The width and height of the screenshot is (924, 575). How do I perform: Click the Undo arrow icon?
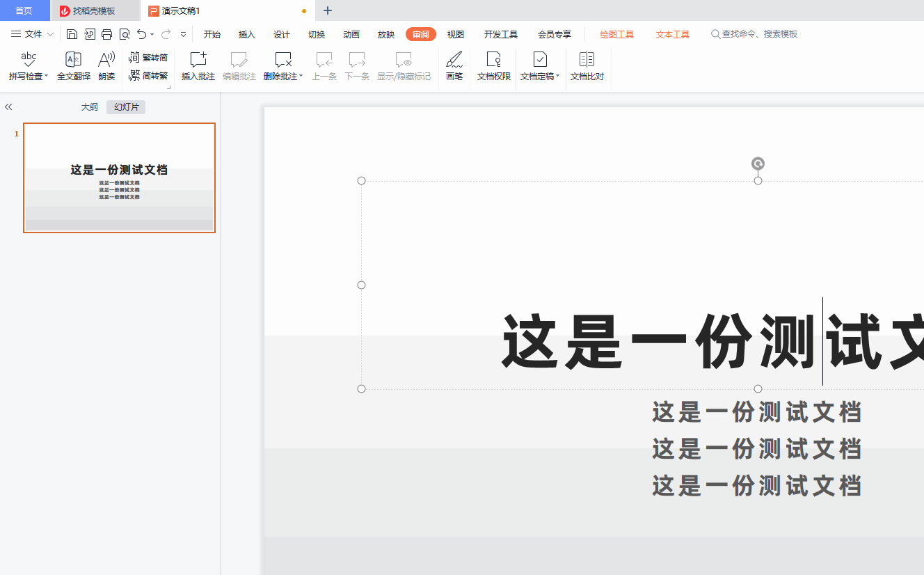[x=142, y=34]
